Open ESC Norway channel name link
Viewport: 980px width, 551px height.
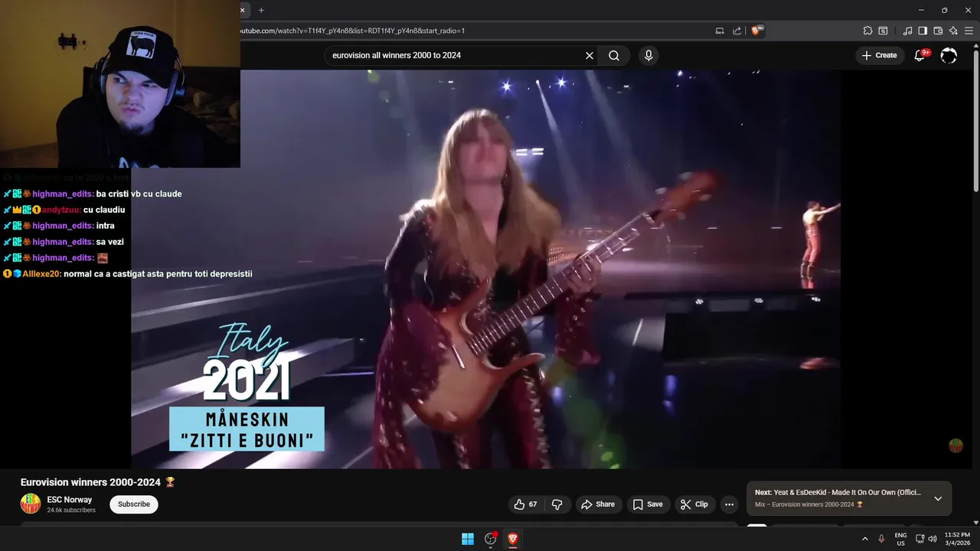(x=70, y=500)
